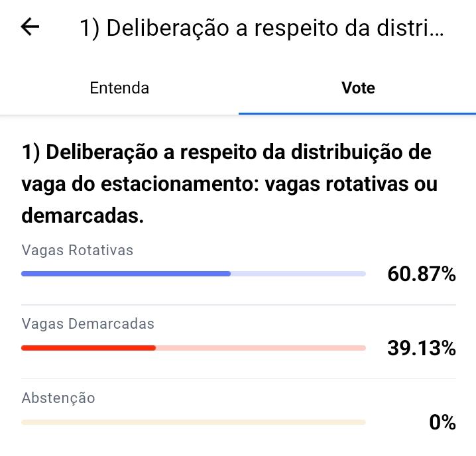Click the divider line below Vagas Rotativas row
The width and height of the screenshot is (476, 456).
pyautogui.click(x=239, y=304)
